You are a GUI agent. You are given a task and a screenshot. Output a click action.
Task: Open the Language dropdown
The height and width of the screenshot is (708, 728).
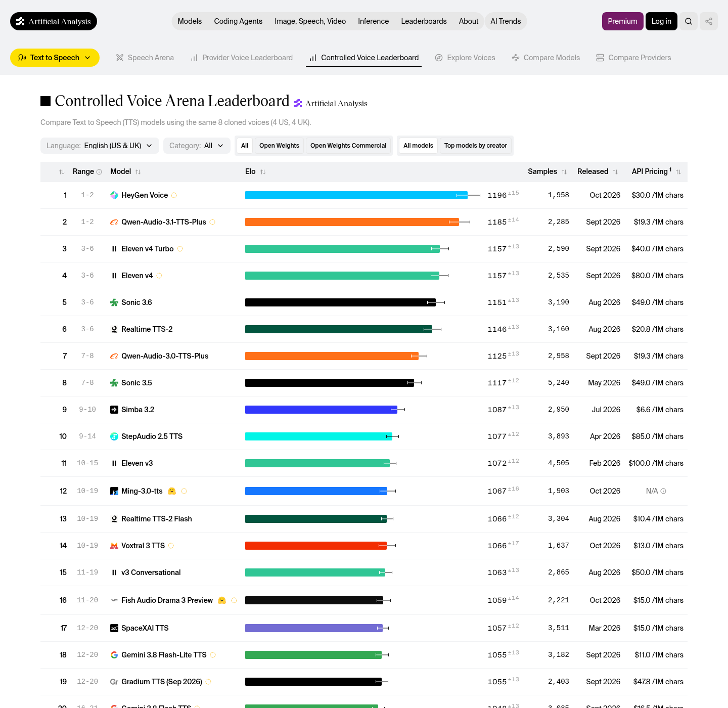[x=100, y=146]
